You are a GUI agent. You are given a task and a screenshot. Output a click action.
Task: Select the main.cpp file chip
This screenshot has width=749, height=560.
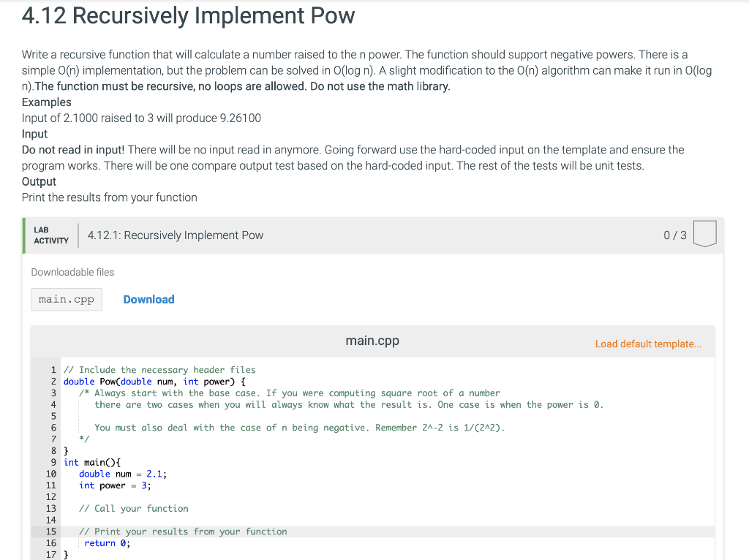[66, 299]
